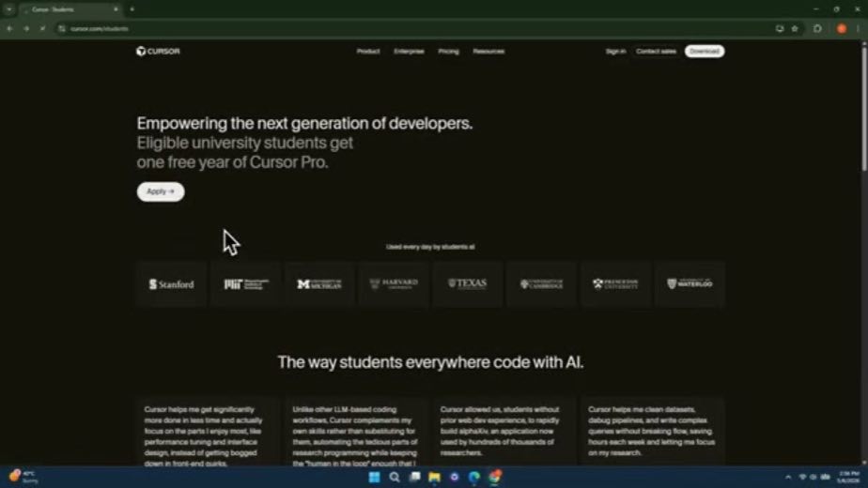
Task: Open Chrome from the taskbar
Action: pos(495,477)
